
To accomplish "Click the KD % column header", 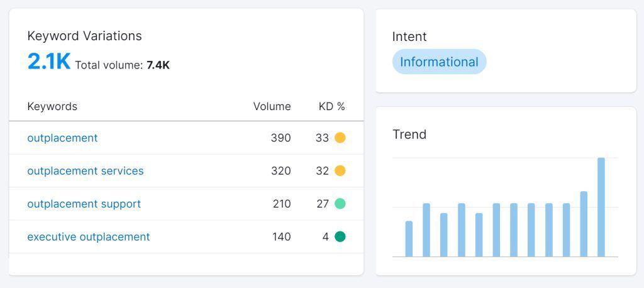I will point(331,106).
